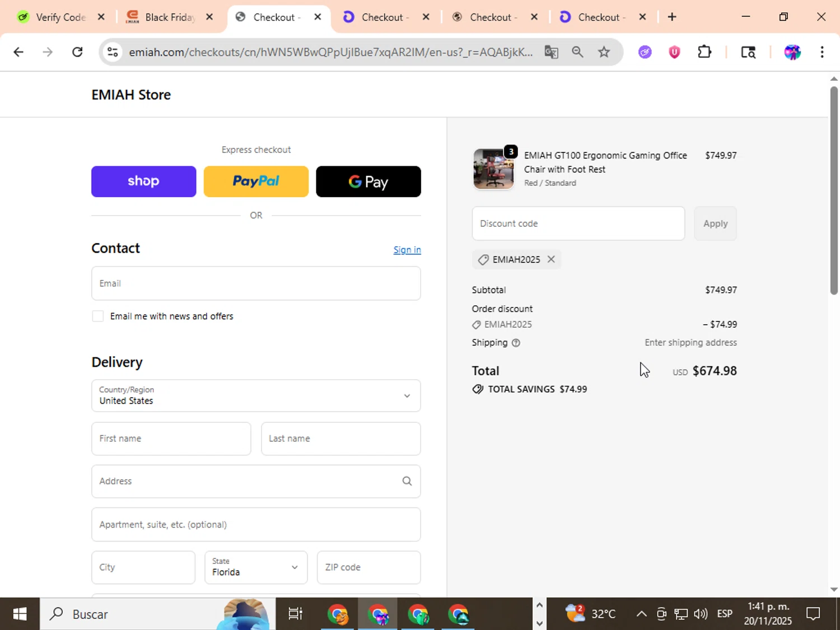The image size is (840, 630).
Task: Bookmark this page with the star icon
Action: pos(604,52)
